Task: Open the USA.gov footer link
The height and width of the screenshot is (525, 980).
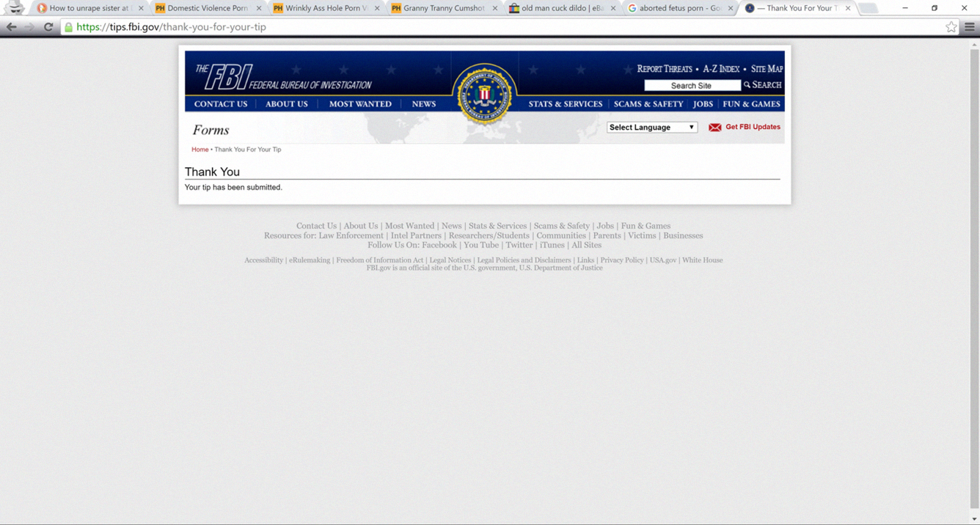Action: (663, 260)
